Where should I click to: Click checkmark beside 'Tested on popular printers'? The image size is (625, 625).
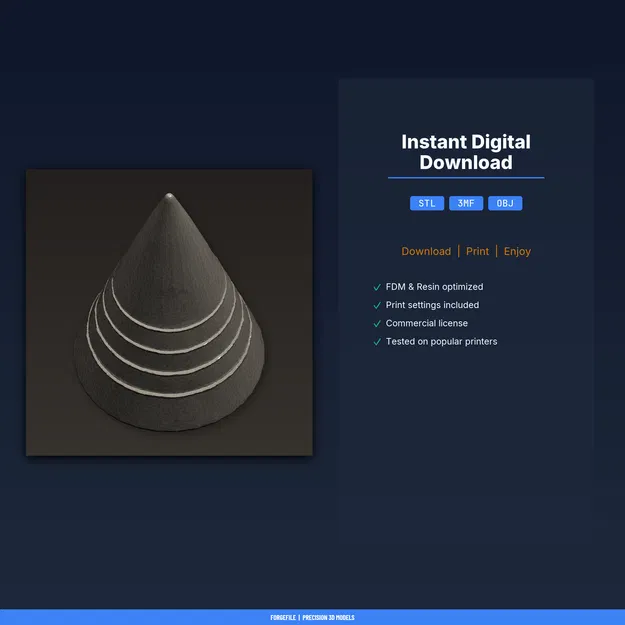coord(377,342)
